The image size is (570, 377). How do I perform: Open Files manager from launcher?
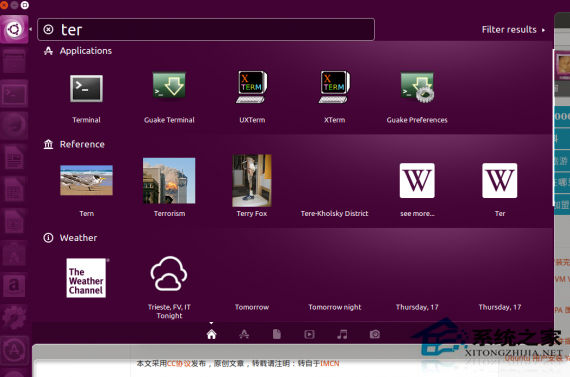(14, 62)
